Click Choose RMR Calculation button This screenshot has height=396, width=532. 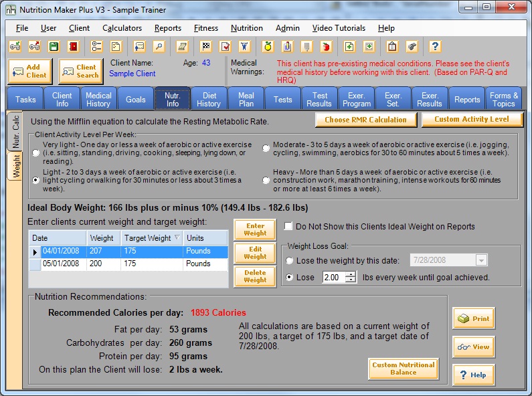[x=366, y=120]
